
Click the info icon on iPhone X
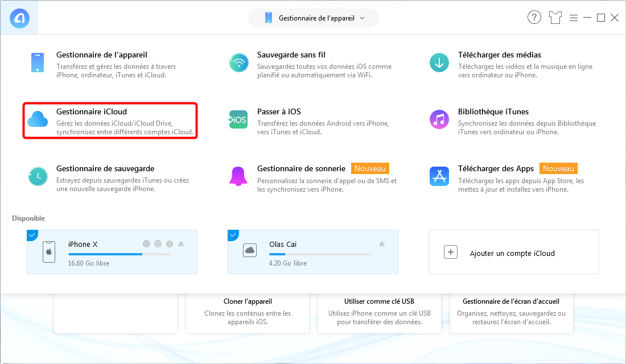click(x=169, y=244)
